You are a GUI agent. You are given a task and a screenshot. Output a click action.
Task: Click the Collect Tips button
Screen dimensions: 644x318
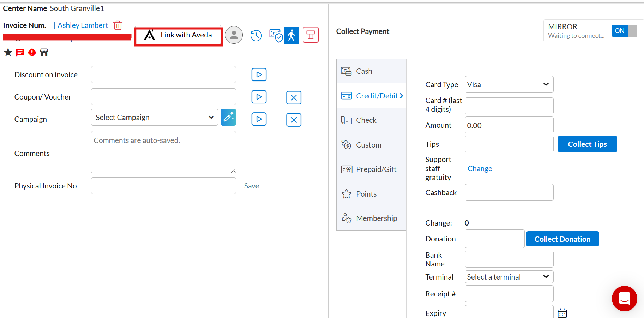587,144
